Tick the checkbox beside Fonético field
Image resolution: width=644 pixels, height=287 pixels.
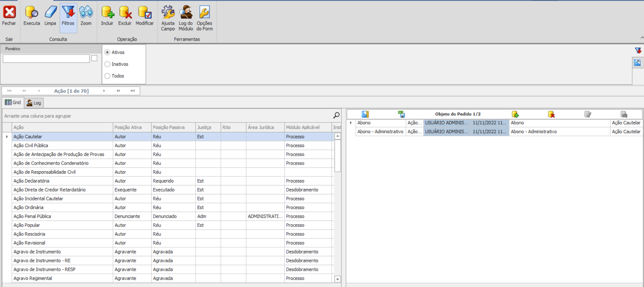click(x=94, y=58)
